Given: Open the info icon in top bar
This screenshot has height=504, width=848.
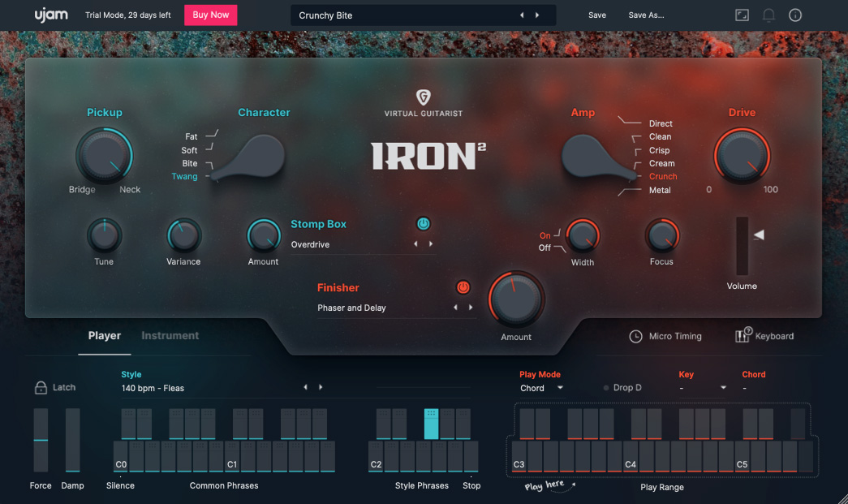Looking at the screenshot, I should coord(795,15).
